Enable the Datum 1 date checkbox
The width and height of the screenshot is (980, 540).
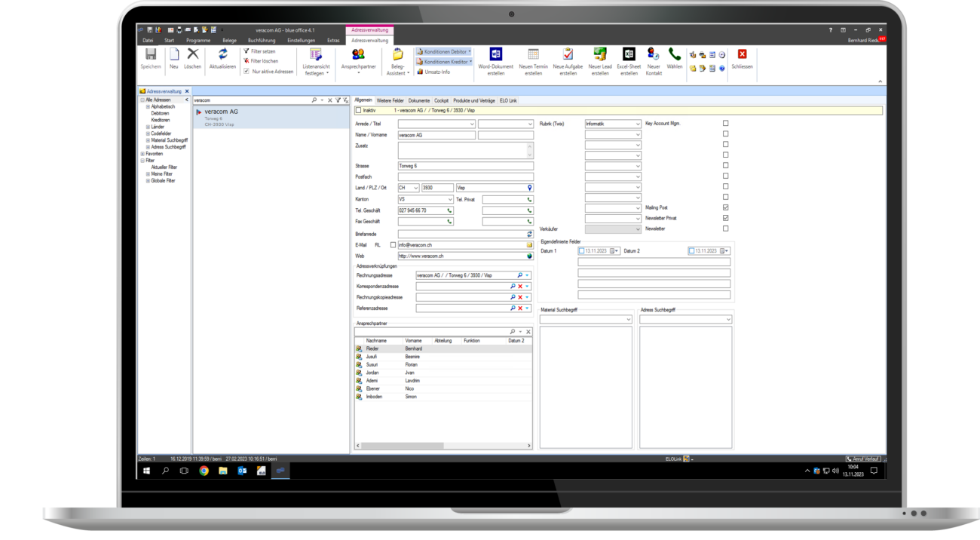click(x=581, y=251)
